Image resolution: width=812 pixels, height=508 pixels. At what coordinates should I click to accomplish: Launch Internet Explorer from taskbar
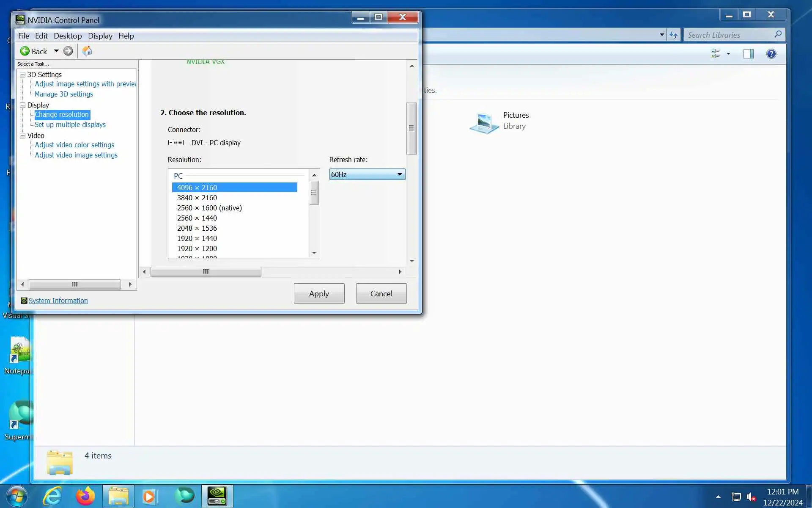(x=53, y=496)
